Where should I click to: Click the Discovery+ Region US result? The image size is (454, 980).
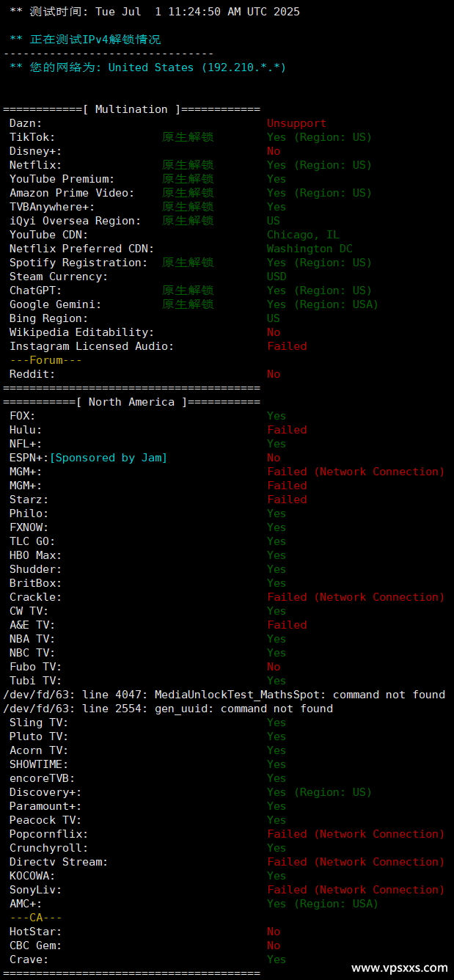(320, 792)
